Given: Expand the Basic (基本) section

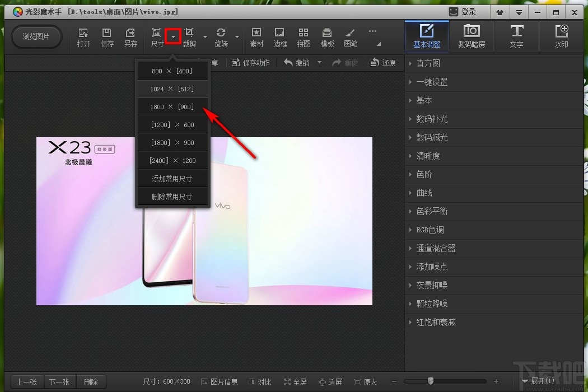Looking at the screenshot, I should click(x=494, y=100).
